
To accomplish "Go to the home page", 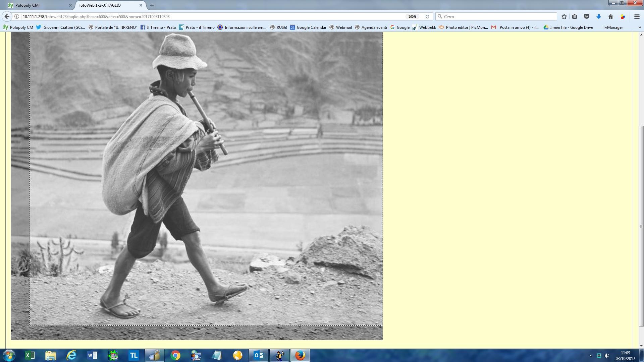I will (611, 16).
